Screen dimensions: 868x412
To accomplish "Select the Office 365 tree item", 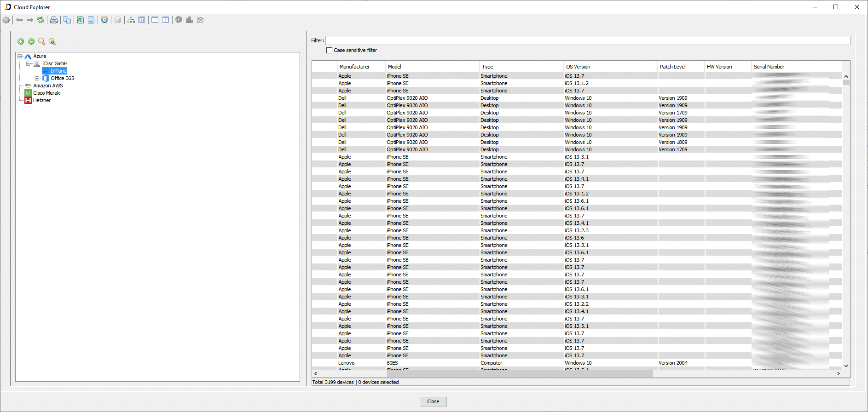I will (x=62, y=79).
